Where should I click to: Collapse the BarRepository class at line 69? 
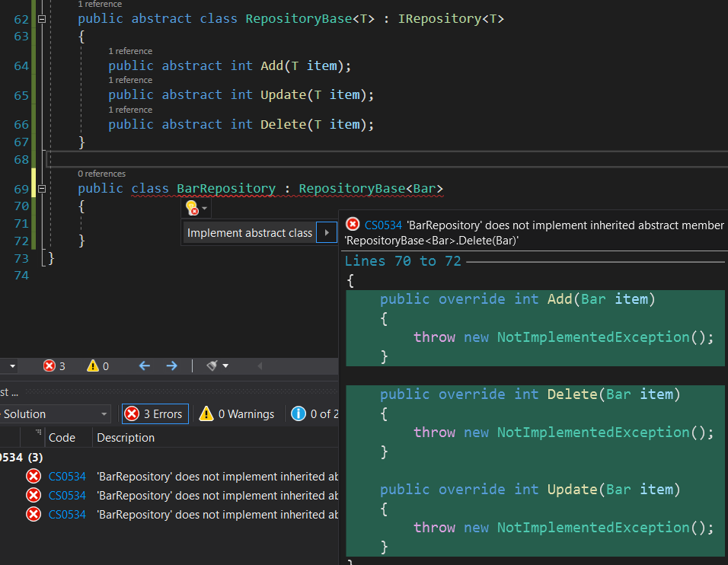[42, 189]
